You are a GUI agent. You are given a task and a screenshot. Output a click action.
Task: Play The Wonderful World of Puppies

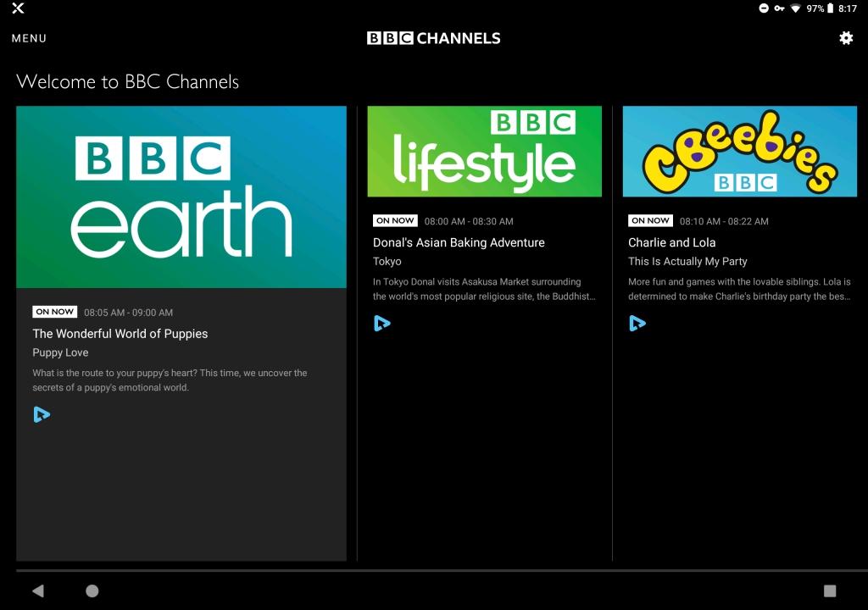[42, 414]
